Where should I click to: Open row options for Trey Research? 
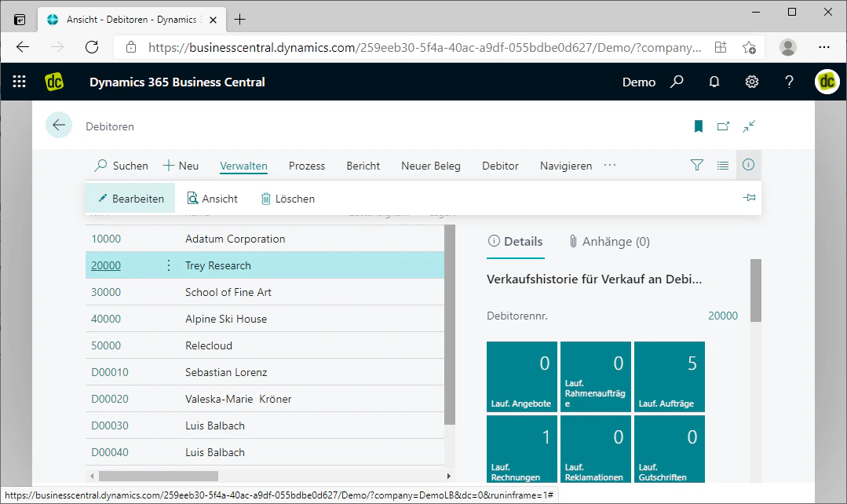coord(169,265)
